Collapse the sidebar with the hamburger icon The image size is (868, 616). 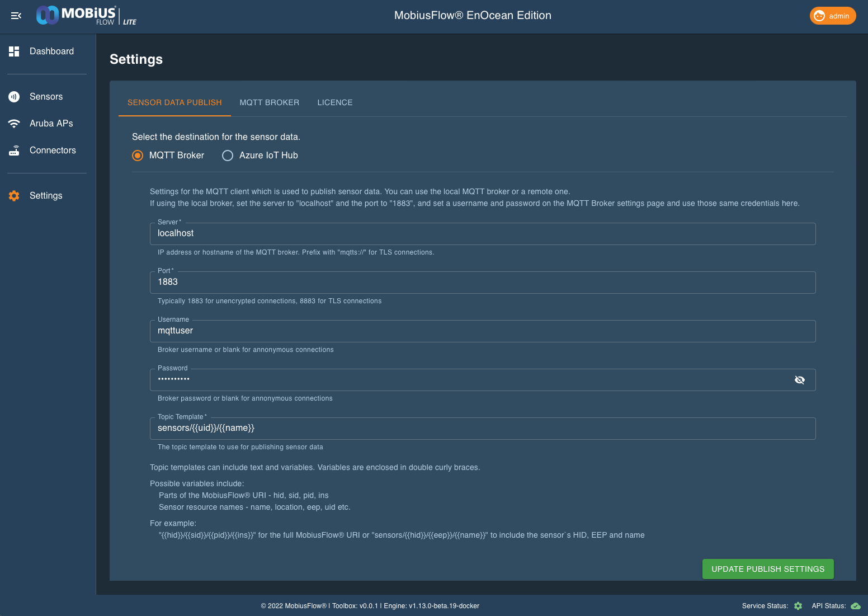click(16, 16)
